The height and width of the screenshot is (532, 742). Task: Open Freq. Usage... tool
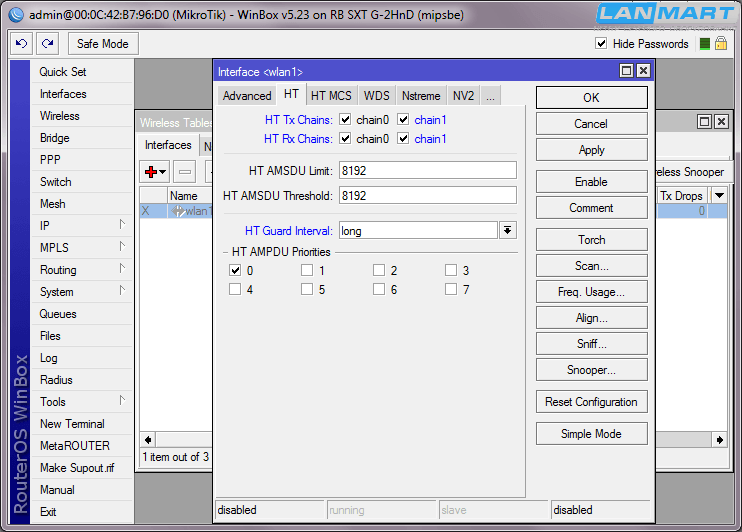coord(592,292)
